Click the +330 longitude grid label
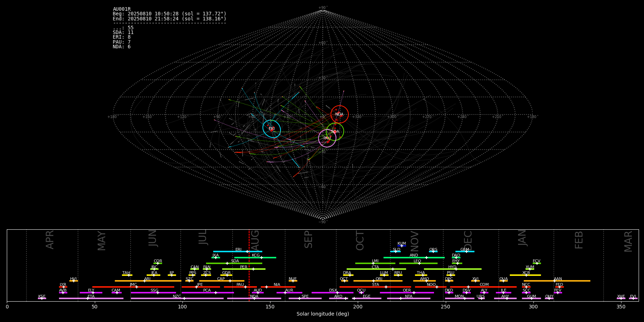Viewport: 644px width, 322px height. point(357,117)
